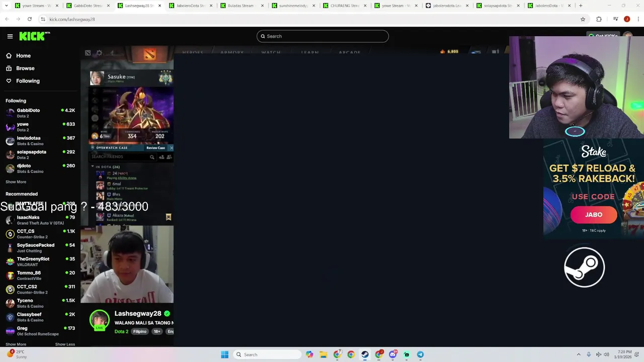Open IsaacNaks recommended channel
Screen dimensions: 644x362
pos(40,220)
